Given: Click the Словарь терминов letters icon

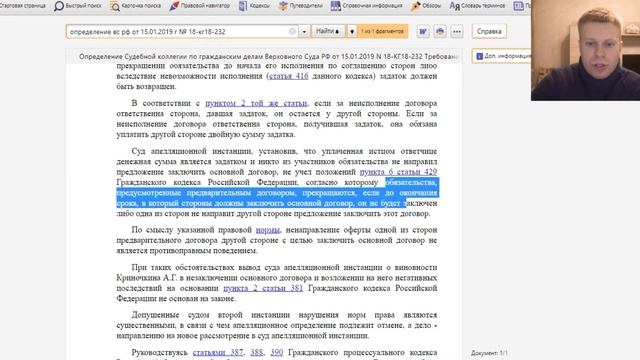Looking at the screenshot, I should coord(455,6).
